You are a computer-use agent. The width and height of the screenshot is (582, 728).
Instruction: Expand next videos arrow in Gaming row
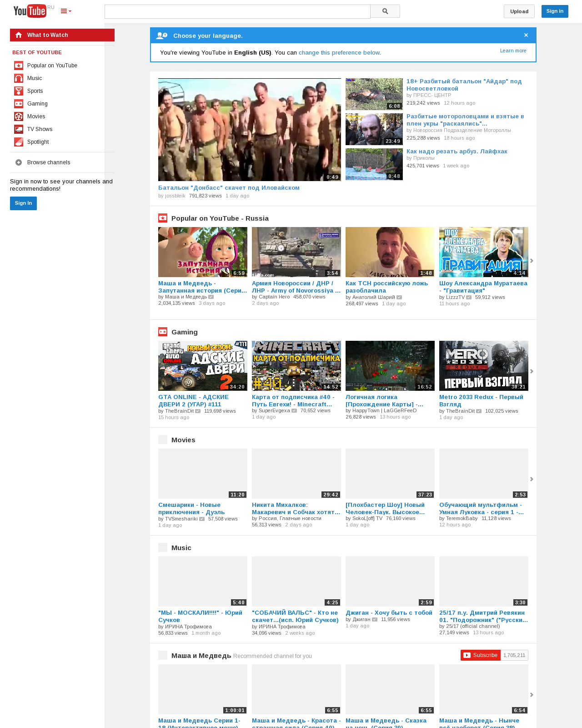[532, 371]
